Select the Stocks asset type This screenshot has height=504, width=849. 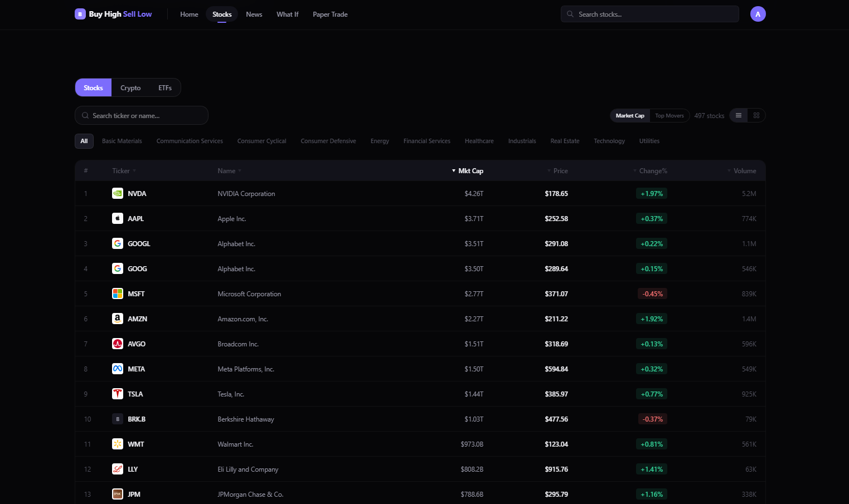click(x=93, y=87)
